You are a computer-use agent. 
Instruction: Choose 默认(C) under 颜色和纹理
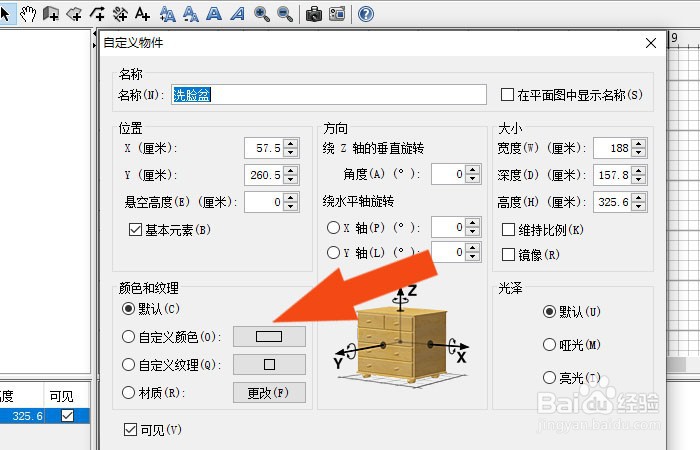[x=128, y=308]
